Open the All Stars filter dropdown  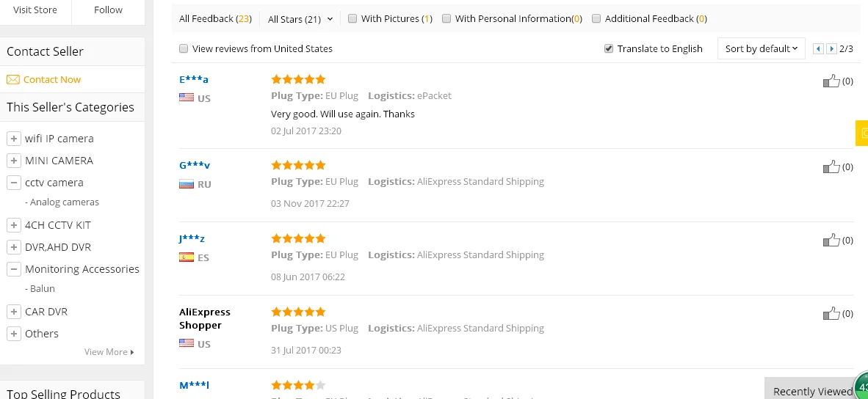(x=300, y=19)
